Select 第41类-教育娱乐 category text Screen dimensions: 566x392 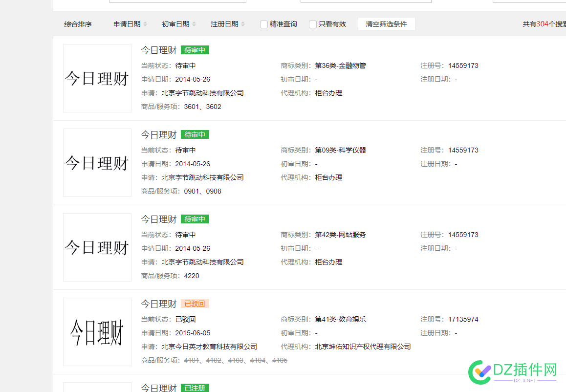pos(340,319)
